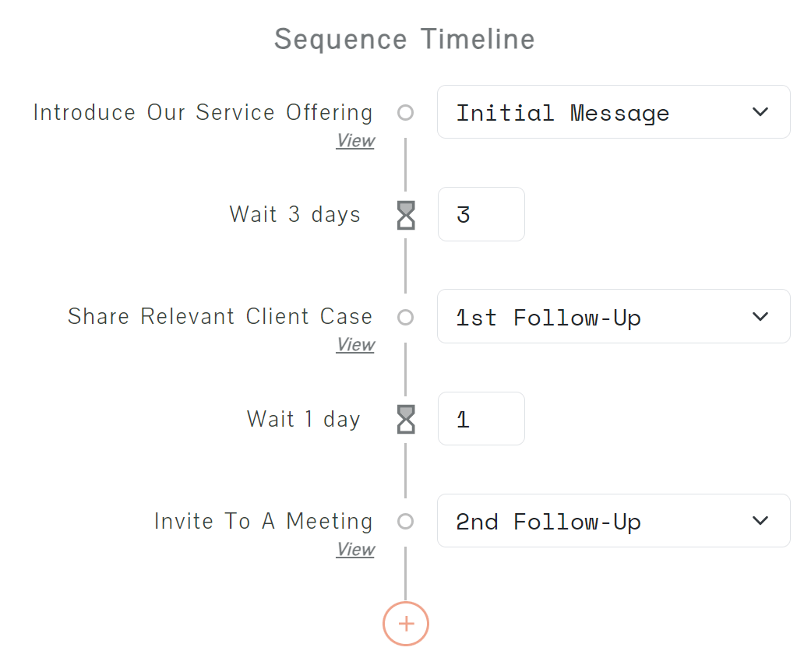811x672 pixels.
Task: Click the add step plus button
Action: 406,623
